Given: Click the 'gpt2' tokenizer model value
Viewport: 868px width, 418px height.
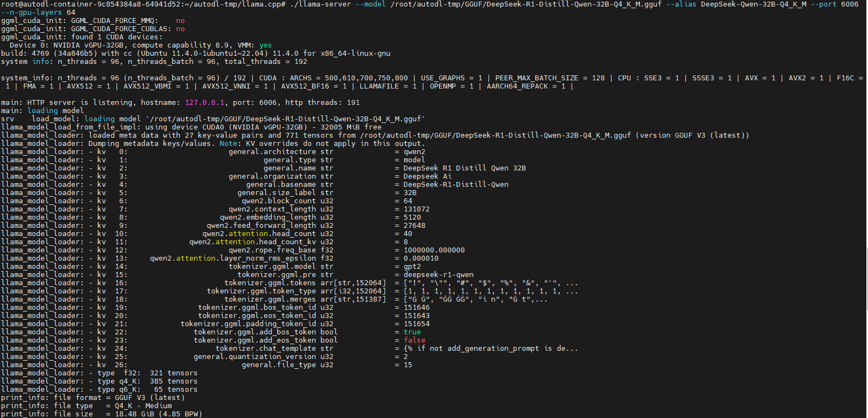Looking at the screenshot, I should [412, 267].
